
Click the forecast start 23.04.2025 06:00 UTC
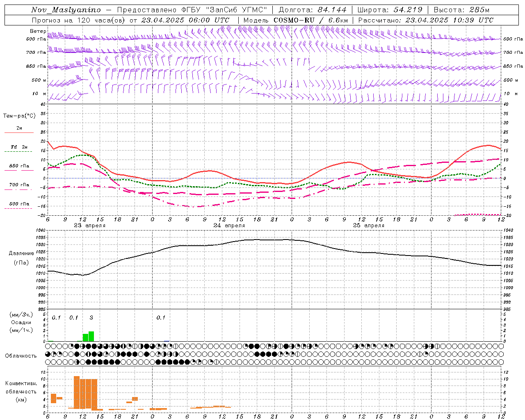185,20
